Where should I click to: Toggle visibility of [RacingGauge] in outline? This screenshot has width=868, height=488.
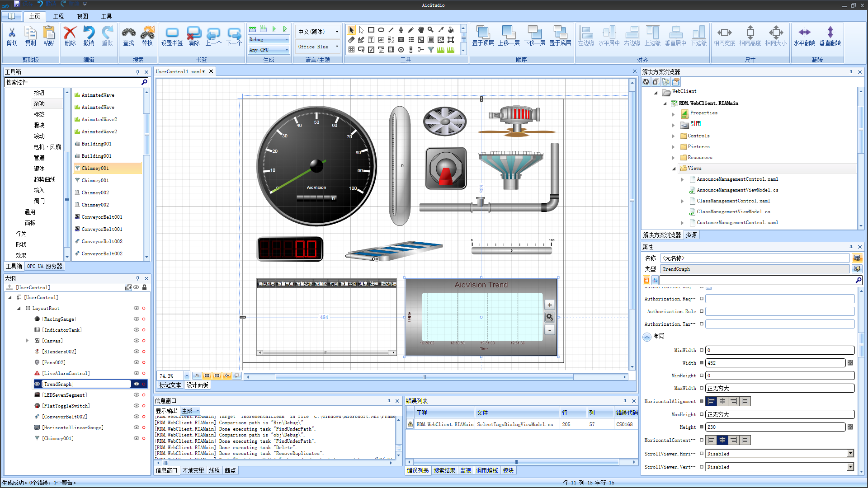136,319
